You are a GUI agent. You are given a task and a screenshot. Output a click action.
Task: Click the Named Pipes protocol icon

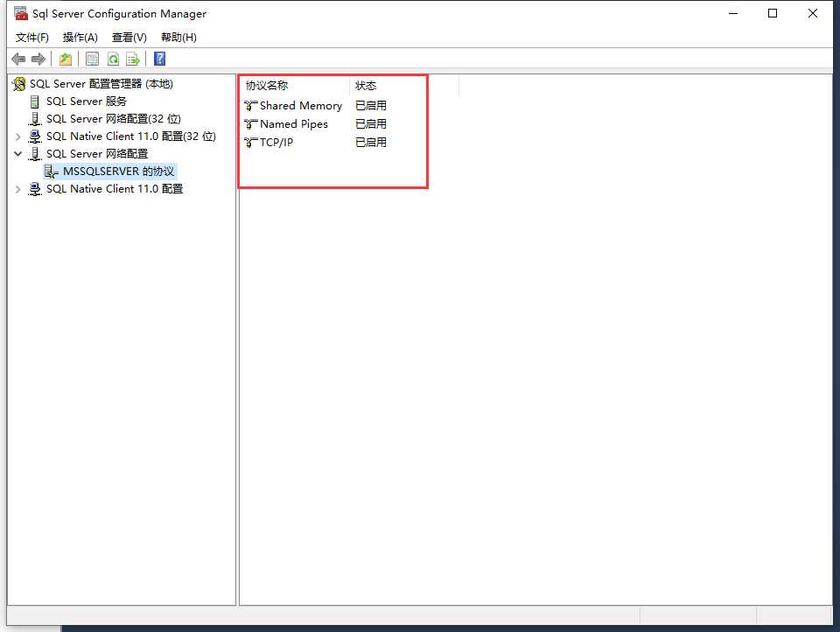tap(251, 124)
